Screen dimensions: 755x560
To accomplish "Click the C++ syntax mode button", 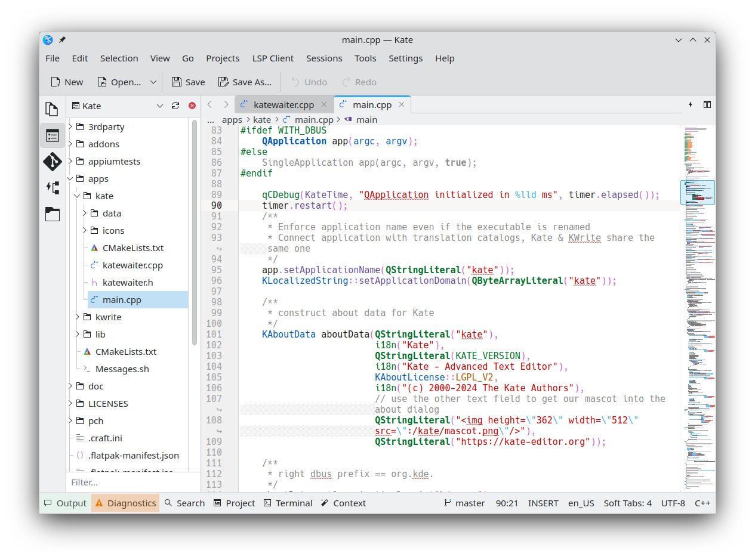I will click(x=702, y=503).
